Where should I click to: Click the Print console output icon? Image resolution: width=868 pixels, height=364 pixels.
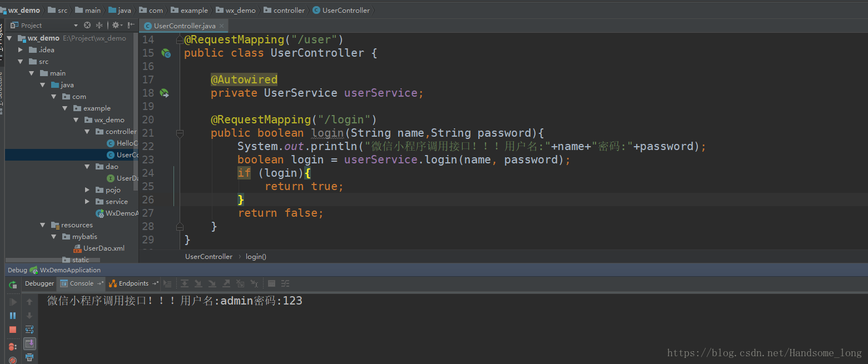29,357
